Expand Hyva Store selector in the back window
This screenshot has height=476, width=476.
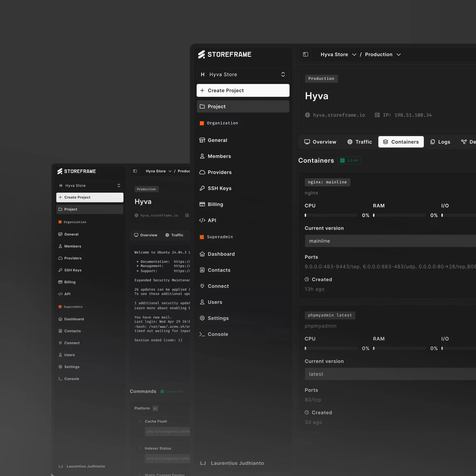pyautogui.click(x=90, y=186)
